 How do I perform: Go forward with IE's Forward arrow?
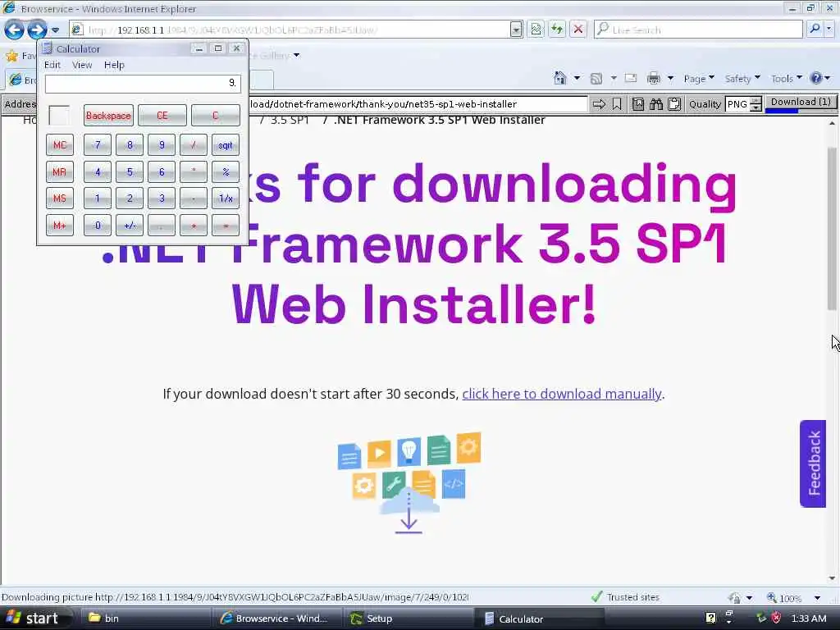[x=37, y=30]
